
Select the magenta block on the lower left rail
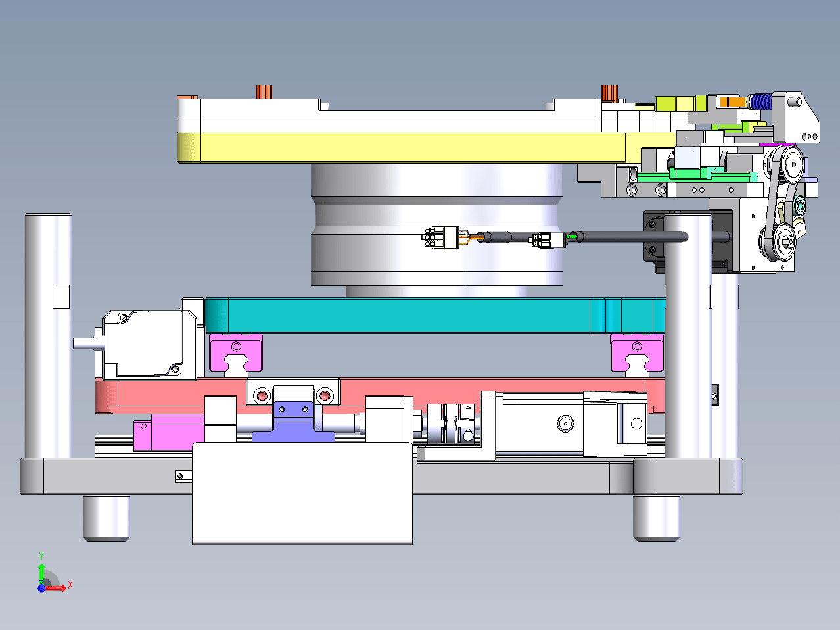point(169,433)
